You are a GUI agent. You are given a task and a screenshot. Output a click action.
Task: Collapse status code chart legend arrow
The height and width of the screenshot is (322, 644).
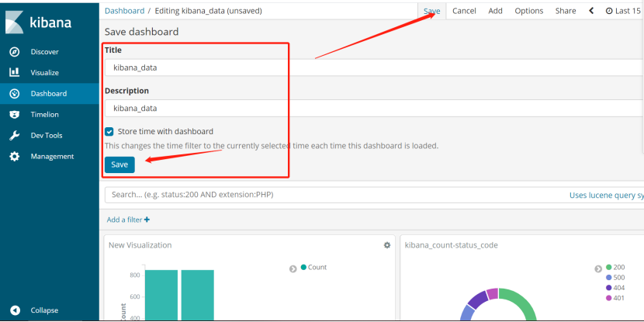coord(598,269)
